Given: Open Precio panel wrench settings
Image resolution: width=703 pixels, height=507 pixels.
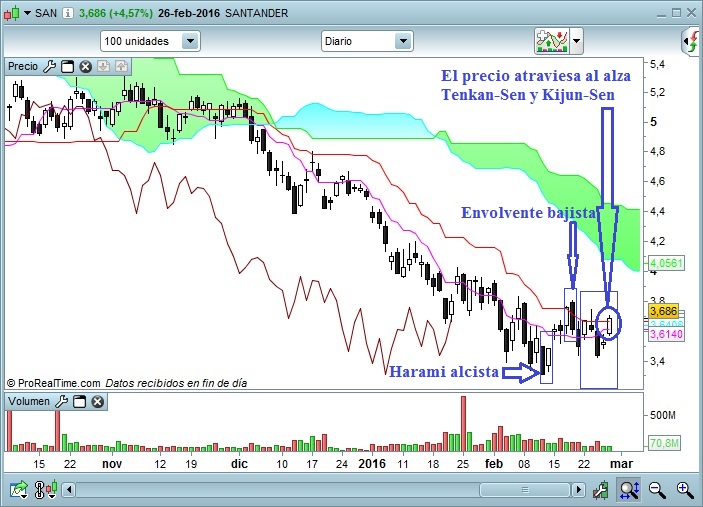Looking at the screenshot, I should pos(49,66).
